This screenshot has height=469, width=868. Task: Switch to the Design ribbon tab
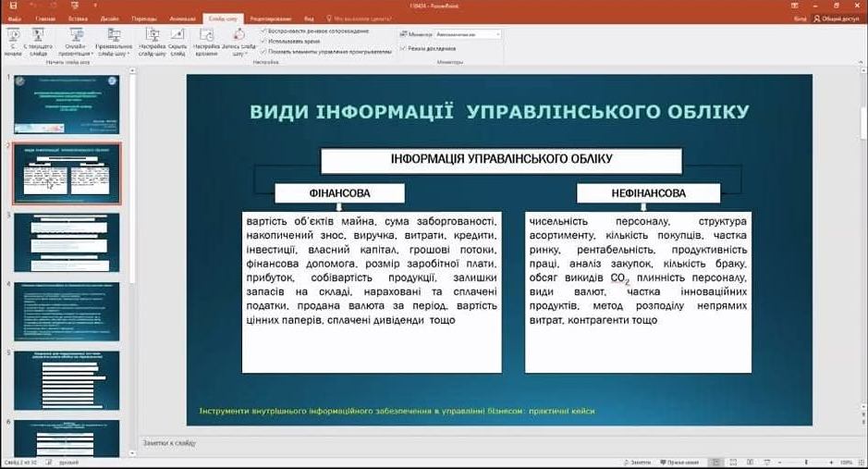tap(109, 18)
